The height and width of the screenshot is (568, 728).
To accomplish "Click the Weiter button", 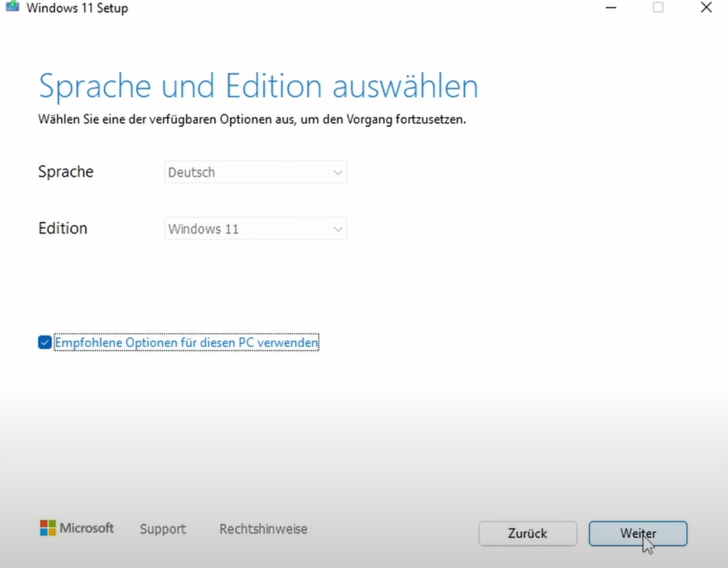I will [638, 534].
